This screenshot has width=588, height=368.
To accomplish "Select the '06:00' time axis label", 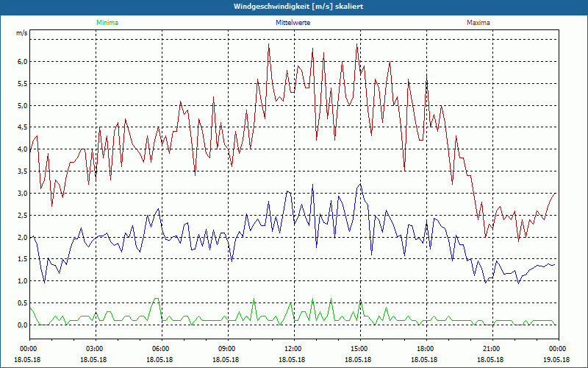I will tap(162, 349).
